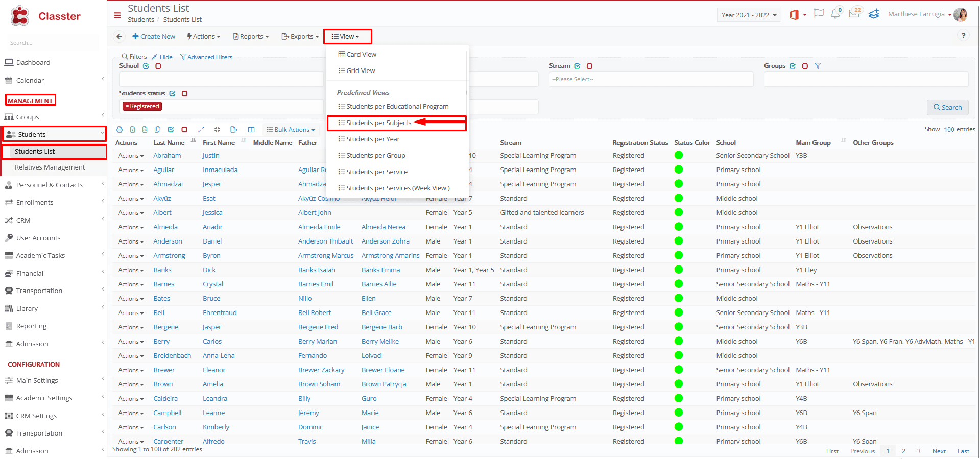Click the copy table icon
This screenshot has height=459, width=980.
tap(157, 130)
